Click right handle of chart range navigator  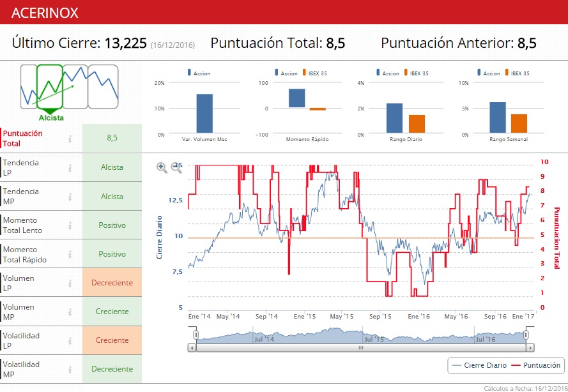[x=526, y=335]
